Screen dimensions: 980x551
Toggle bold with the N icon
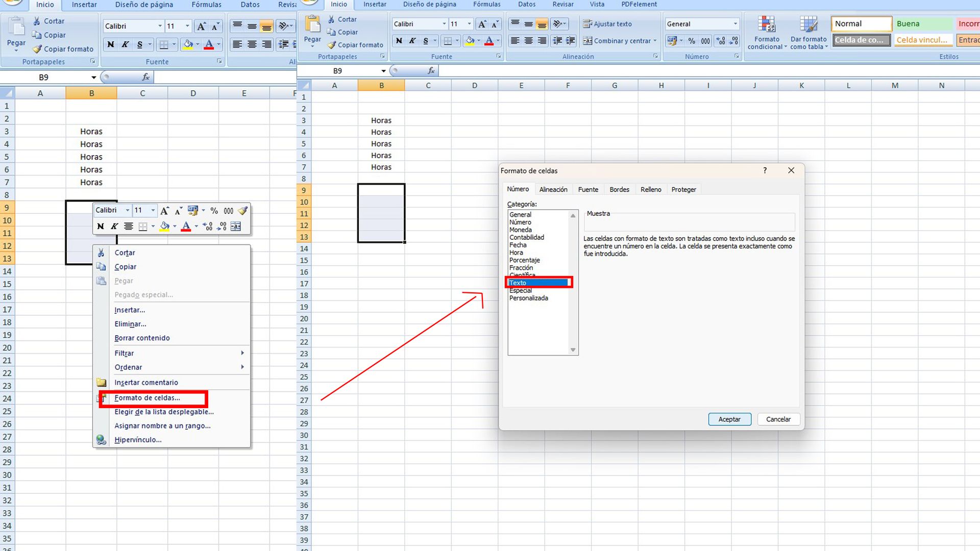click(x=110, y=44)
